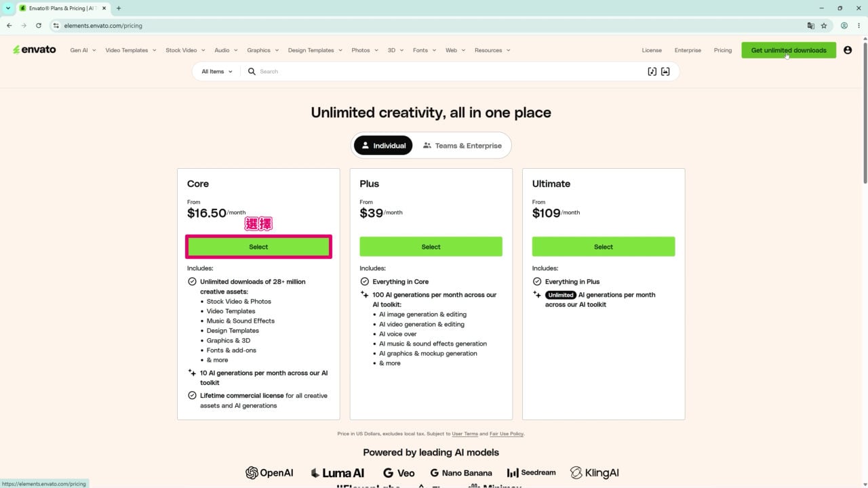The image size is (868, 488).
Task: Expand the Resources menu
Action: [492, 50]
